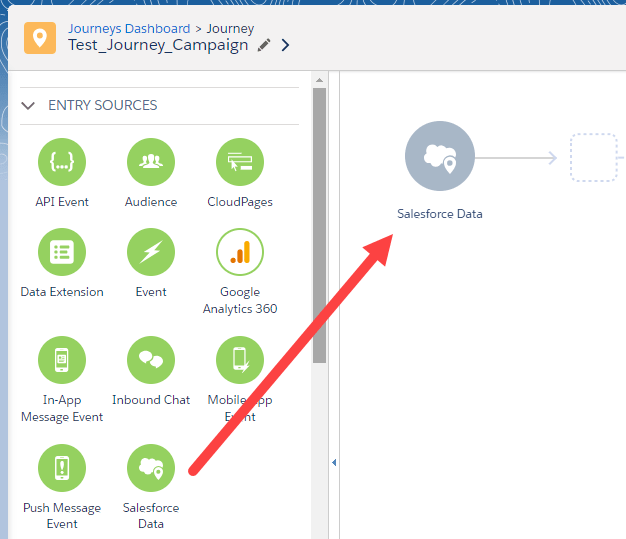
Task: Edit the journey name with the pencil icon
Action: pyautogui.click(x=264, y=45)
